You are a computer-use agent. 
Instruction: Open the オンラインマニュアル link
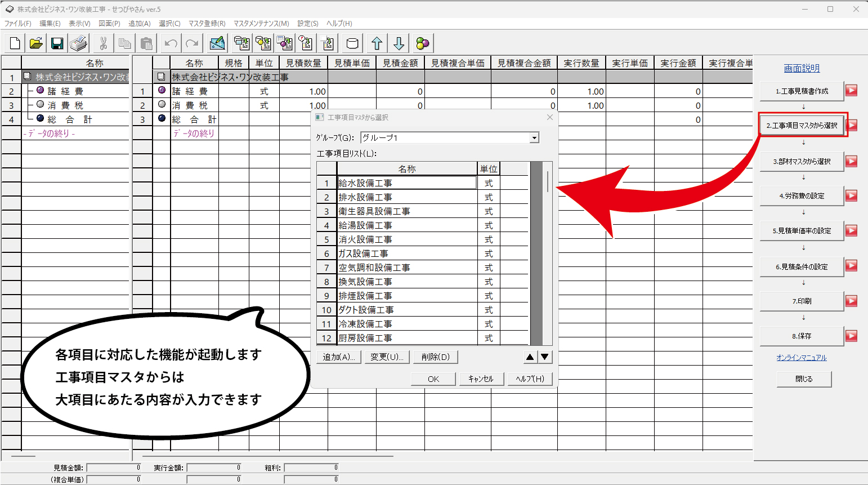(x=802, y=358)
